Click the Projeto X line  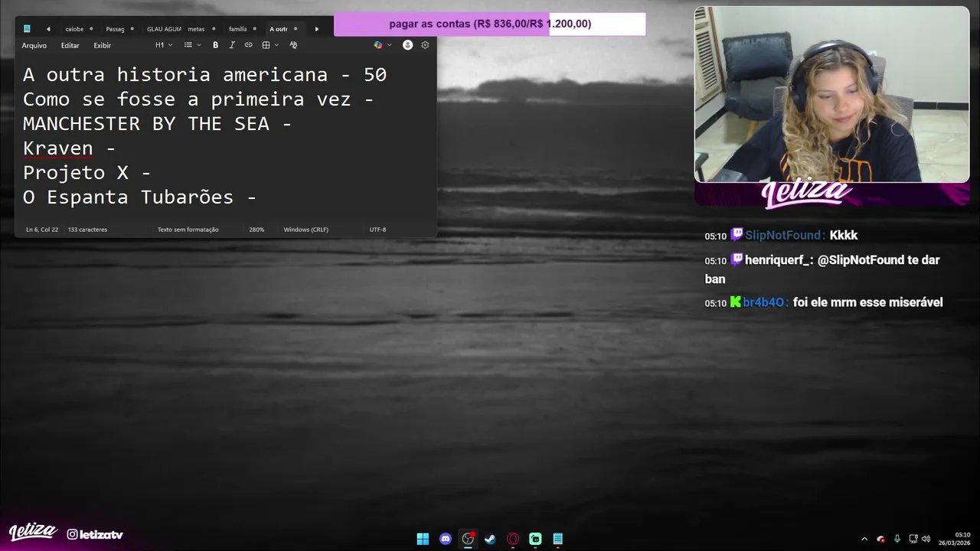pyautogui.click(x=87, y=172)
